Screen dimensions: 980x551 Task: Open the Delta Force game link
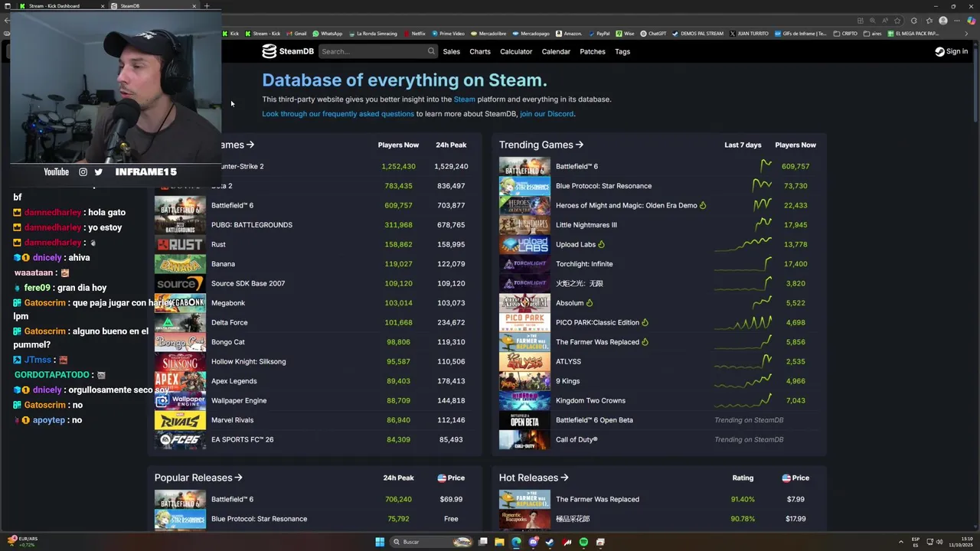(230, 322)
